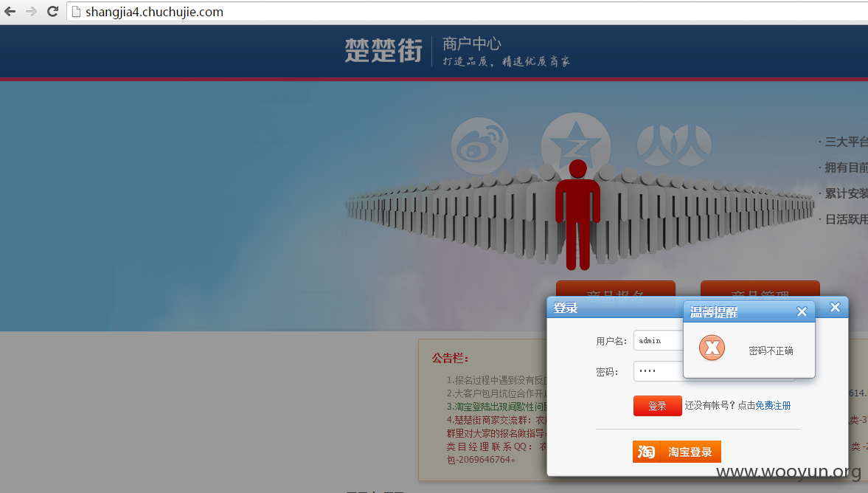Click the slogan 打造品质，精选优质商家

pyautogui.click(x=506, y=61)
